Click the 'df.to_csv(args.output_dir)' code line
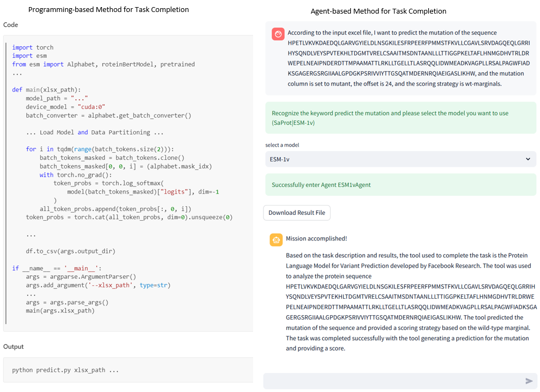The height and width of the screenshot is (392, 540). (x=70, y=251)
